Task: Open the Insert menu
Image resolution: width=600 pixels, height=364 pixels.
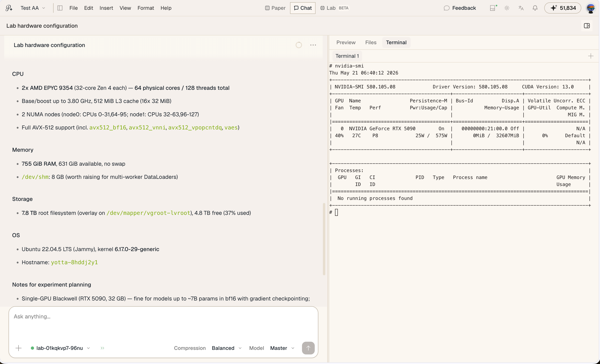Action: 106,8
